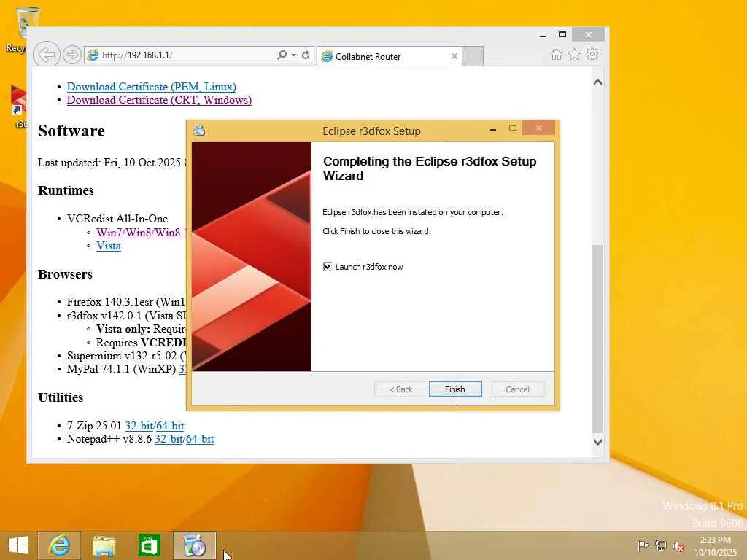This screenshot has height=560, width=747.
Task: Click Finish in the r3dfox setup
Action: [455, 389]
